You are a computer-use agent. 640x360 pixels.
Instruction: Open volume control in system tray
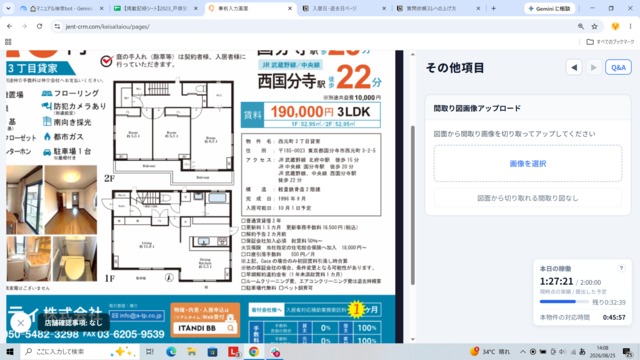tap(562, 351)
